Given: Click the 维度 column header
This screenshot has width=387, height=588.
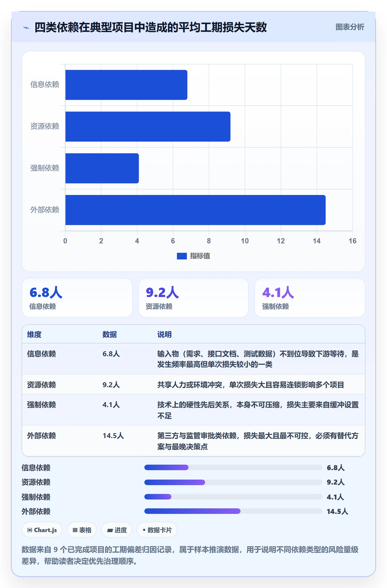Looking at the screenshot, I should pos(34,335).
